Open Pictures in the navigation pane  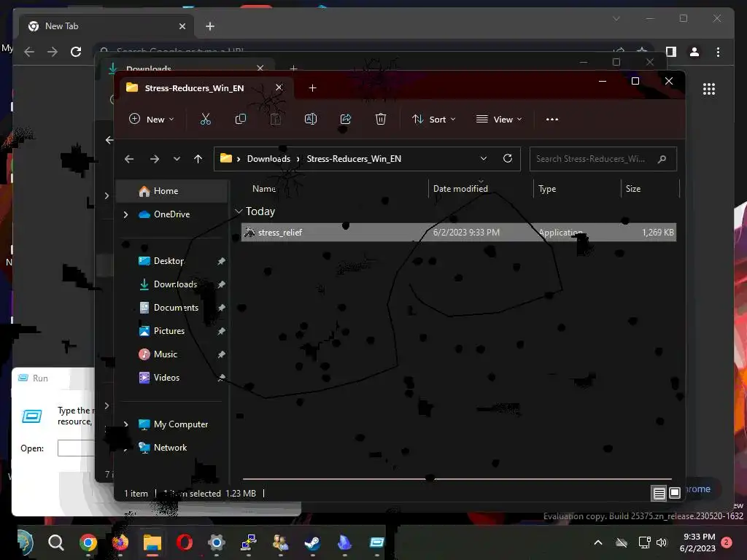(x=169, y=331)
